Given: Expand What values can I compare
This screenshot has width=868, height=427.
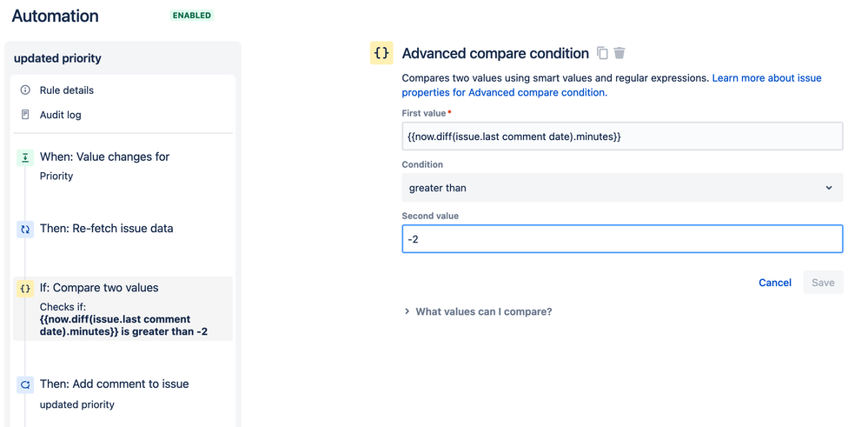Looking at the screenshot, I should pyautogui.click(x=477, y=311).
